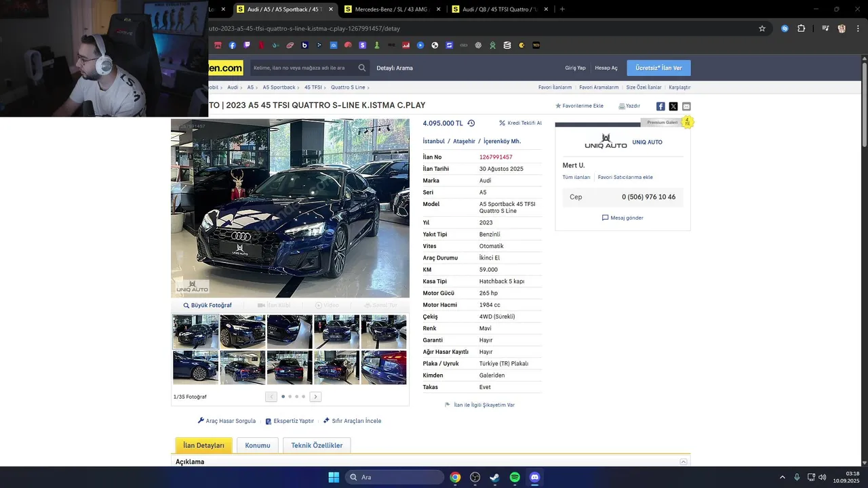Select the red tail light close-up thumbnail
Screen dimensions: 868x488
point(384,367)
